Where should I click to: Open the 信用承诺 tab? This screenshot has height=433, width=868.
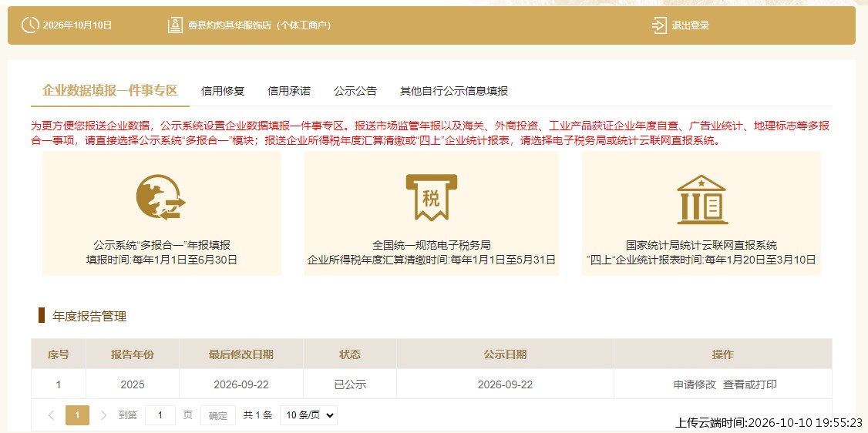[289, 91]
